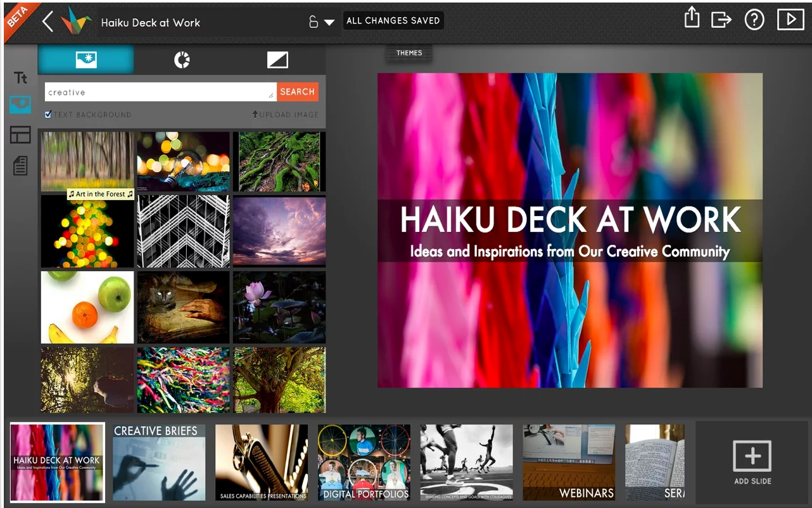Open the privacy dropdown beside the lock icon

click(x=330, y=21)
